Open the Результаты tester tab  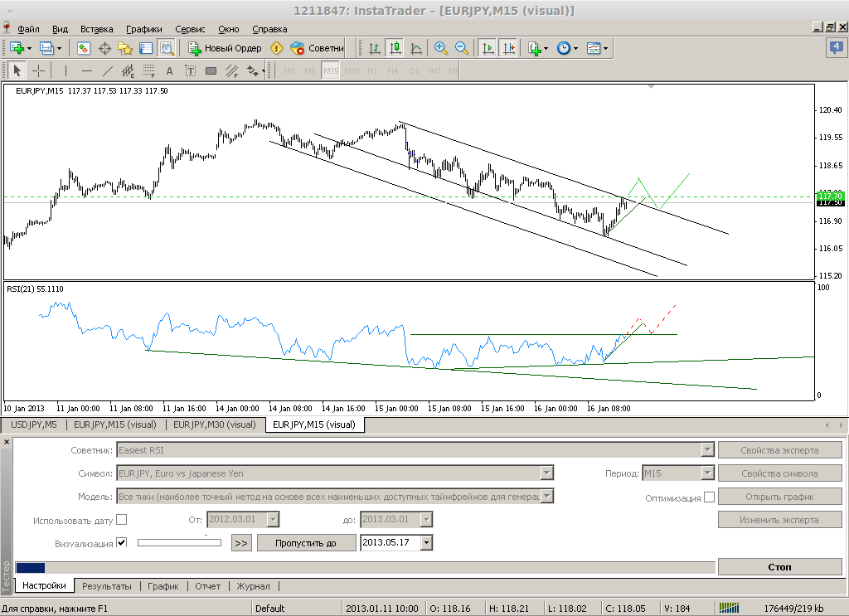107,585
